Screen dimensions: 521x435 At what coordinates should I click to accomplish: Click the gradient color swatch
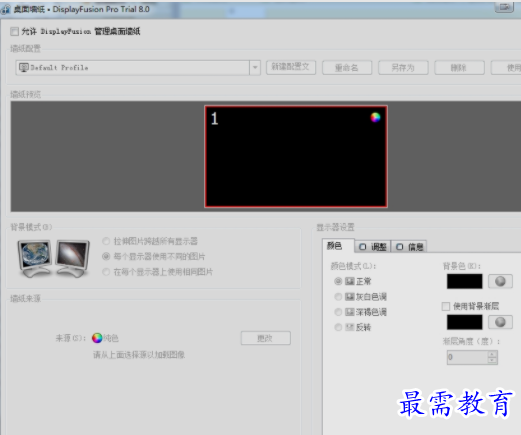click(464, 322)
